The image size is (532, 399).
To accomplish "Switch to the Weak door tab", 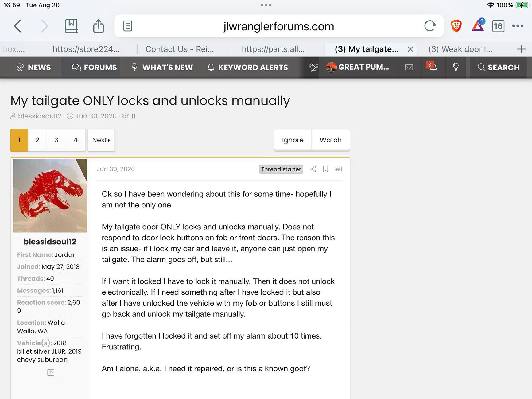I will tap(460, 49).
